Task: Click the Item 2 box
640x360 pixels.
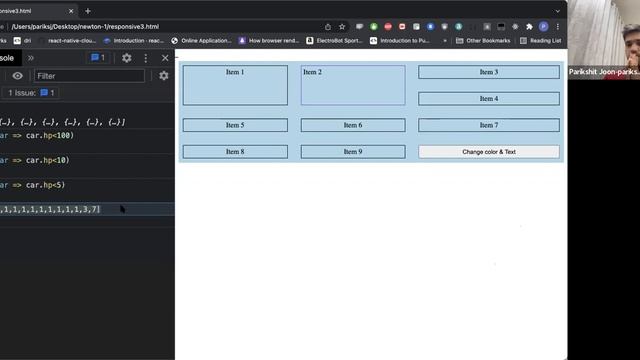Action: (353, 85)
